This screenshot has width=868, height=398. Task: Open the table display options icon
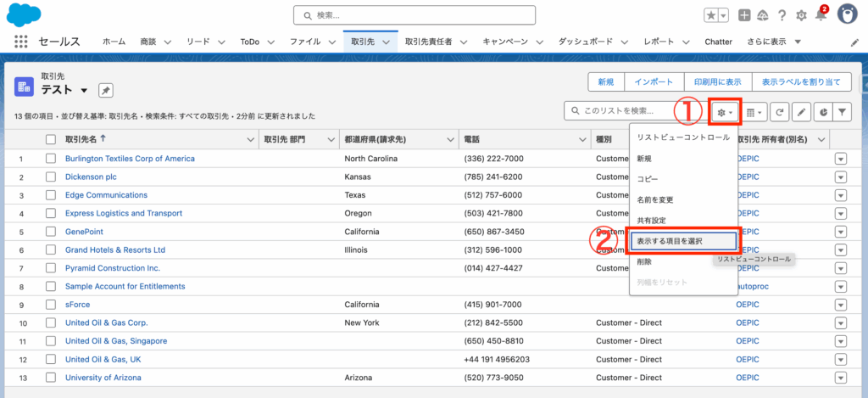pyautogui.click(x=754, y=113)
